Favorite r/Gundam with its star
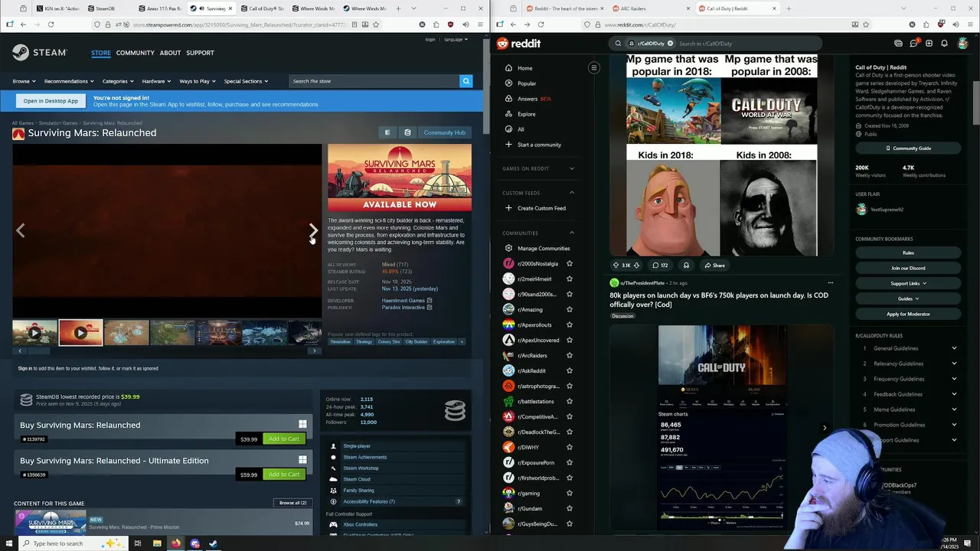980x551 pixels. 569,508
